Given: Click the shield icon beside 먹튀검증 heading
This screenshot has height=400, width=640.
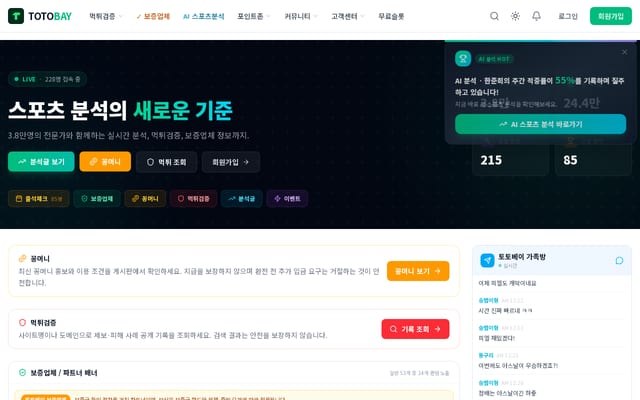Looking at the screenshot, I should [x=22, y=322].
